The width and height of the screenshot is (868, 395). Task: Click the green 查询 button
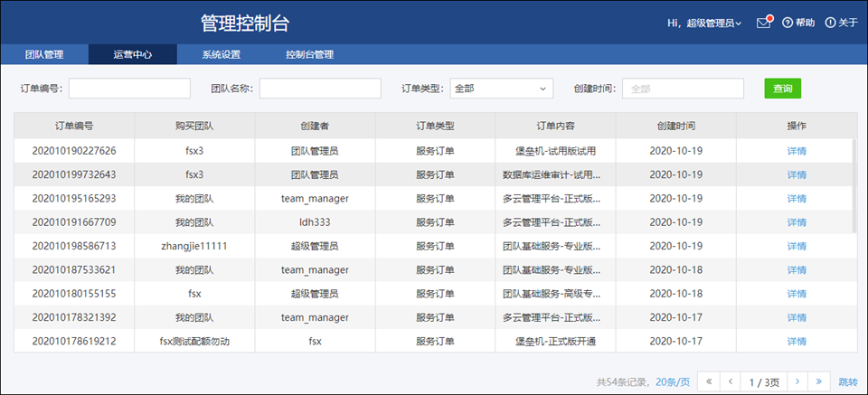click(x=782, y=89)
